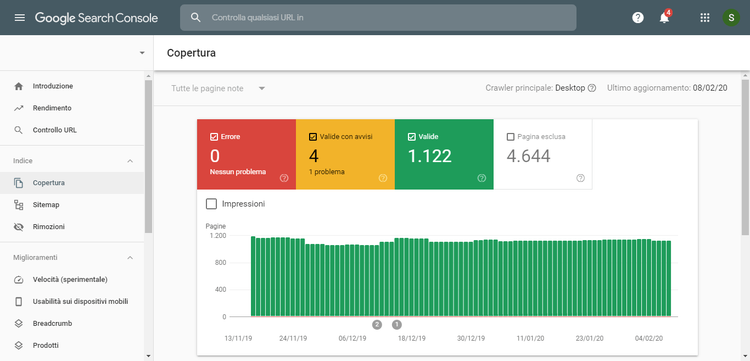Select the green Valide card
This screenshot has height=361, width=750.
(x=444, y=154)
